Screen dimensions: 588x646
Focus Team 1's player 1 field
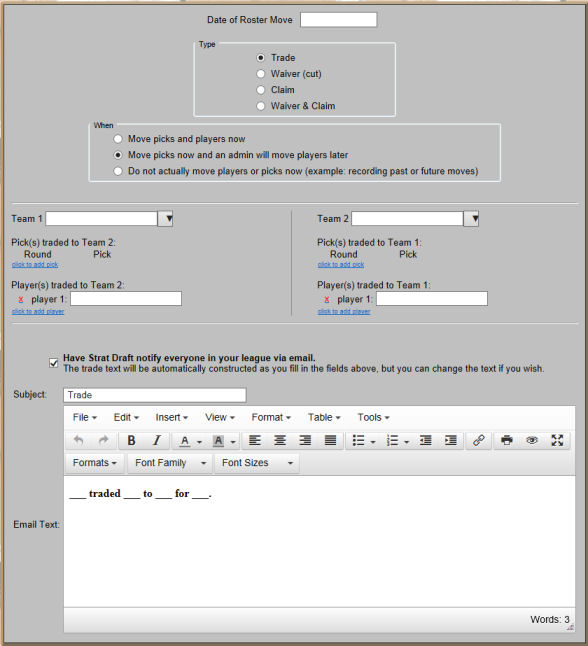point(126,299)
